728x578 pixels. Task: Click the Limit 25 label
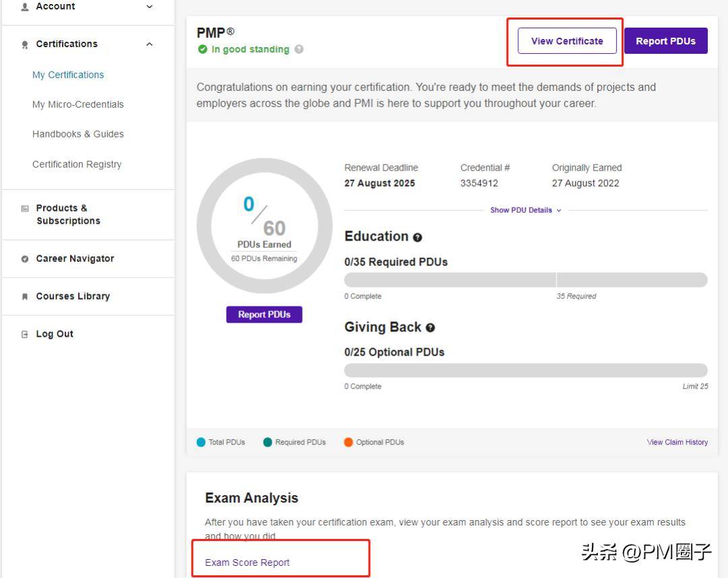click(695, 386)
